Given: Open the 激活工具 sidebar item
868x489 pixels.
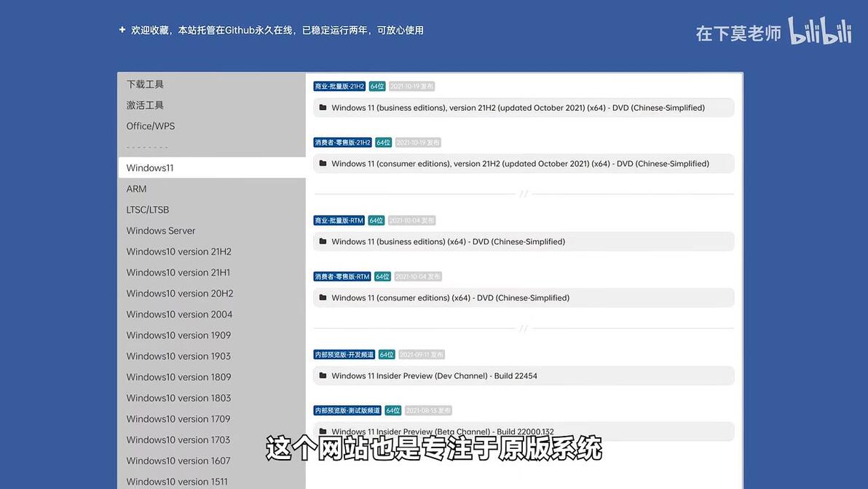Looking at the screenshot, I should coord(211,105).
